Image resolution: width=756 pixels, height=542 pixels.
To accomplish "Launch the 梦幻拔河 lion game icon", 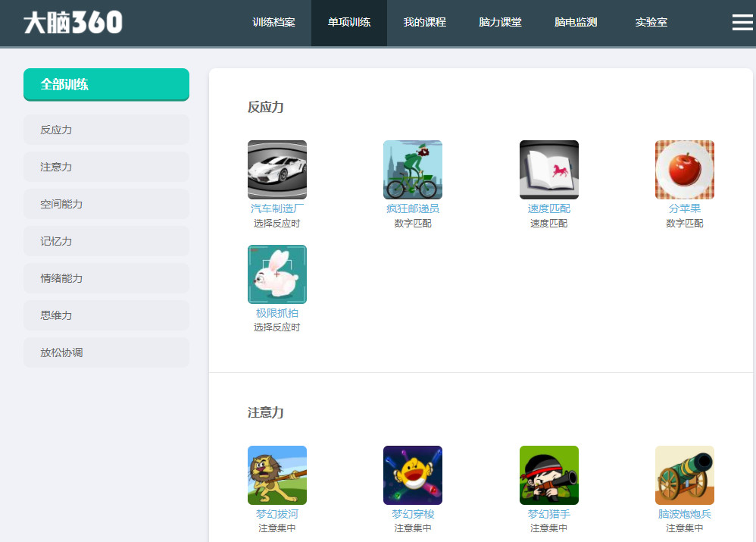I will coord(276,475).
